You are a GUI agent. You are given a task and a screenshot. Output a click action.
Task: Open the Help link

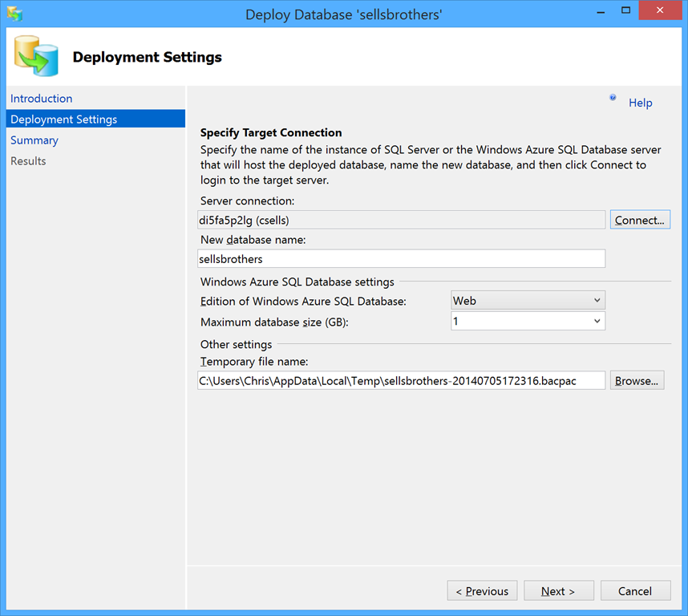[x=640, y=103]
